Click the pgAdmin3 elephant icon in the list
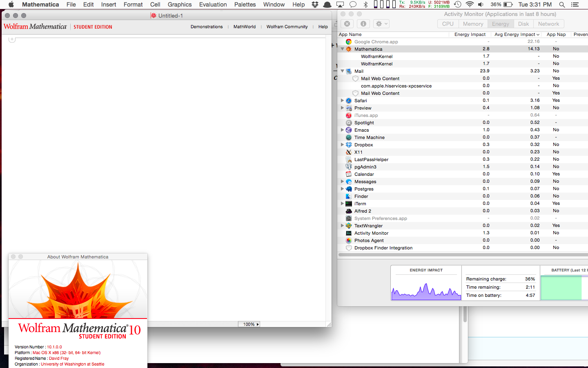Screen dimensions: 588x368 coord(349,167)
